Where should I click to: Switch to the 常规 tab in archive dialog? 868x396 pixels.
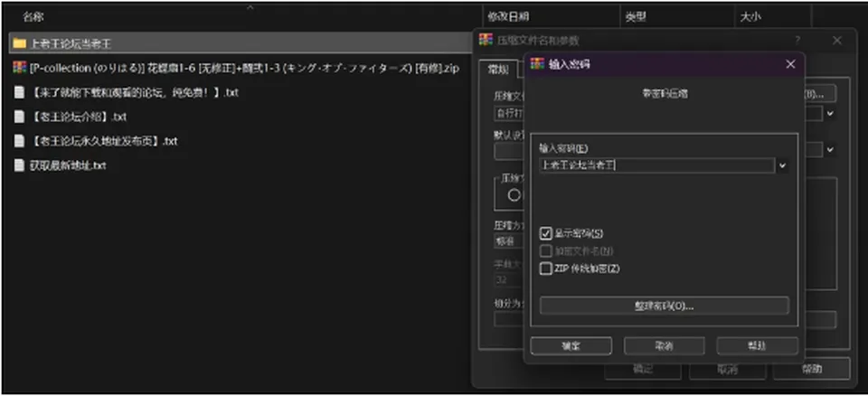click(x=497, y=70)
